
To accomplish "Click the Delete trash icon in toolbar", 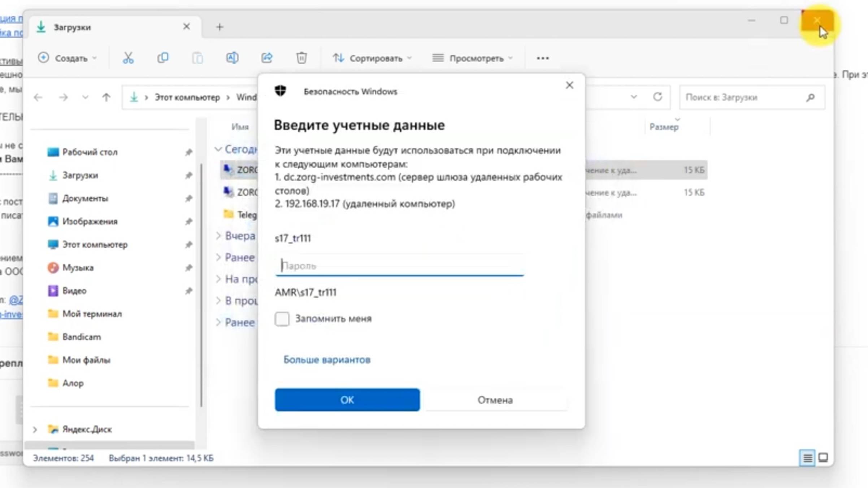I will 301,58.
